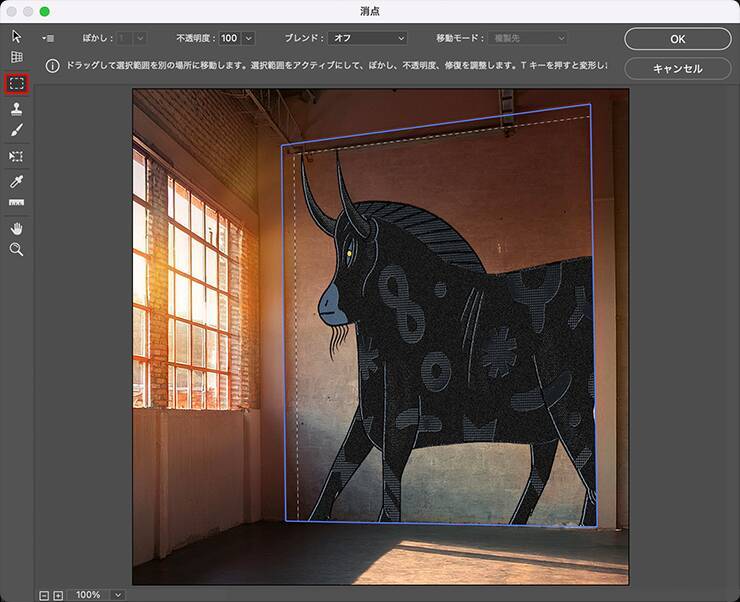Select the Brush tool

click(16, 131)
